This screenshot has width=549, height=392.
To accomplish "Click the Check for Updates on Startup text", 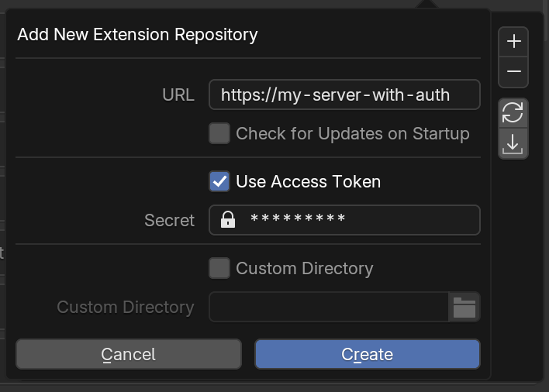I will coord(353,133).
